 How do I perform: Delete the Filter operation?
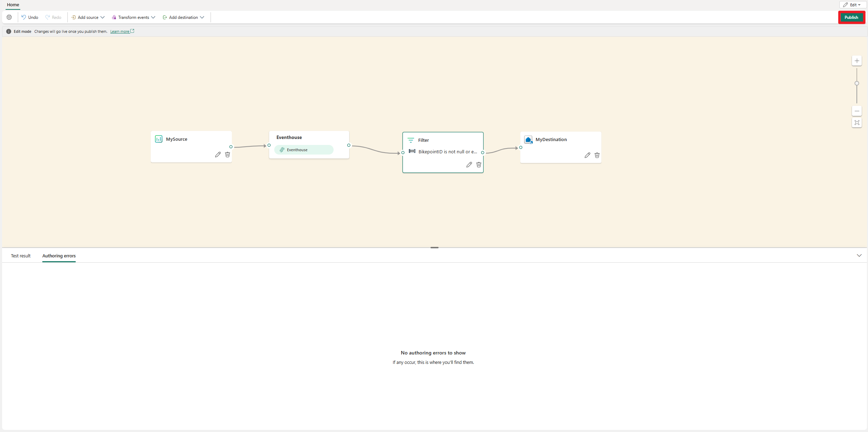pyautogui.click(x=479, y=164)
